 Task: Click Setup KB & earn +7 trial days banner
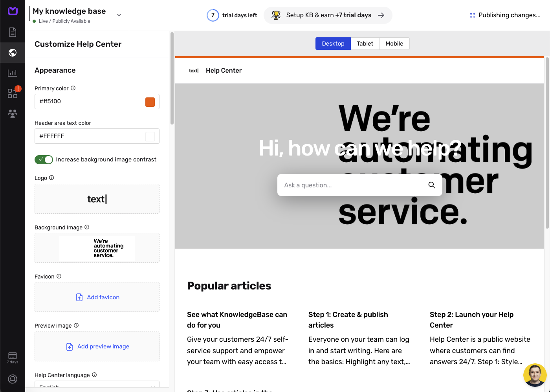pos(328,15)
